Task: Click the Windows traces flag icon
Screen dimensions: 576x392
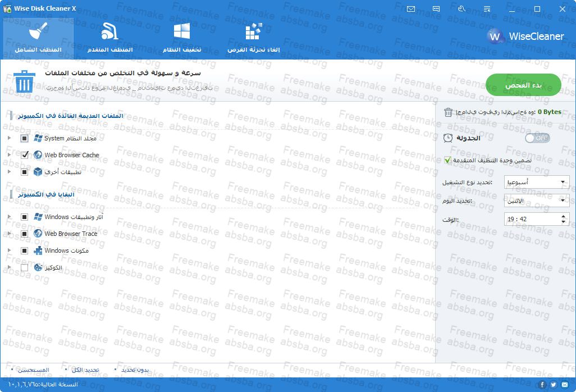Action: pyautogui.click(x=38, y=217)
